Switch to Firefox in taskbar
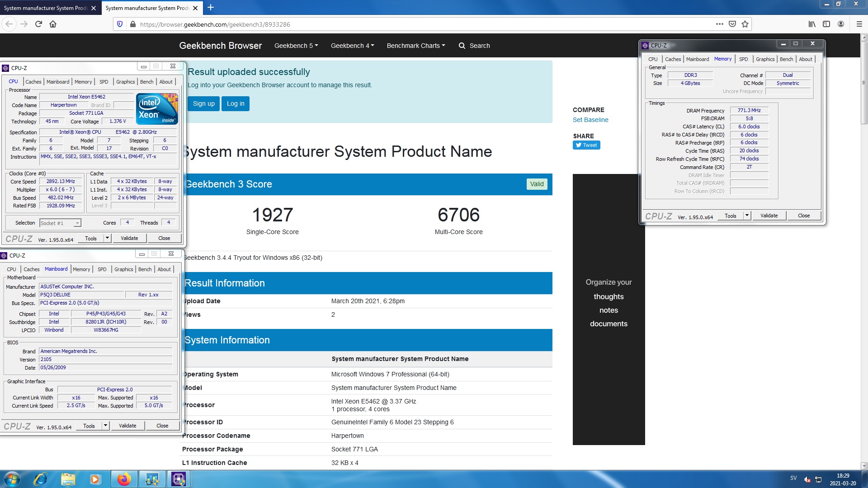The height and width of the screenshot is (488, 868). coord(124,479)
